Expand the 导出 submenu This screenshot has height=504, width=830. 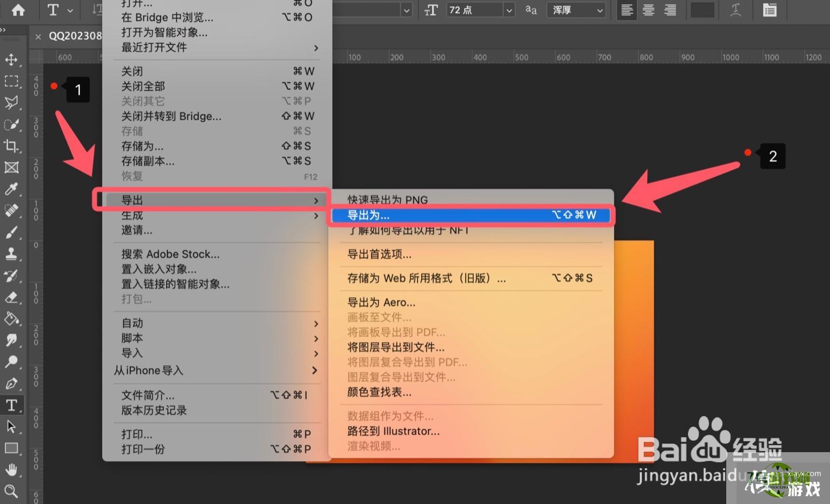click(217, 200)
